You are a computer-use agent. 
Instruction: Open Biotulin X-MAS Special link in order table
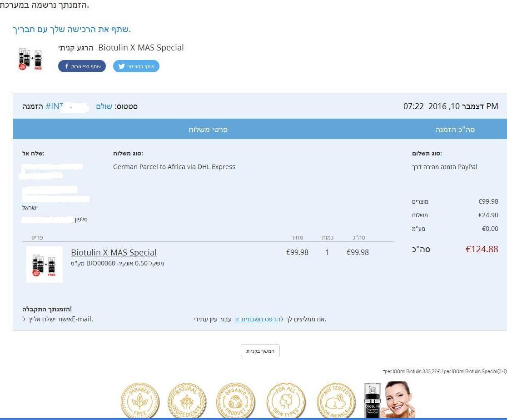114,252
